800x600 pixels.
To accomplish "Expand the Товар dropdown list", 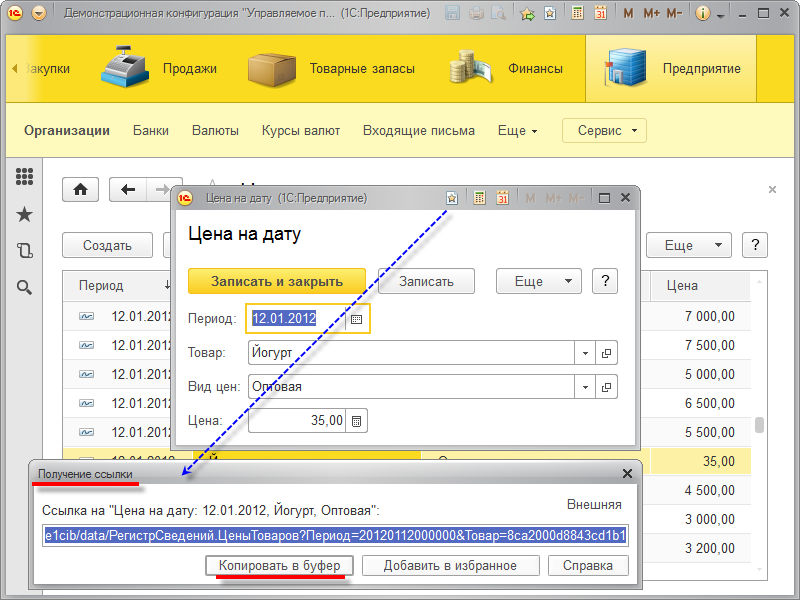I will 585,353.
